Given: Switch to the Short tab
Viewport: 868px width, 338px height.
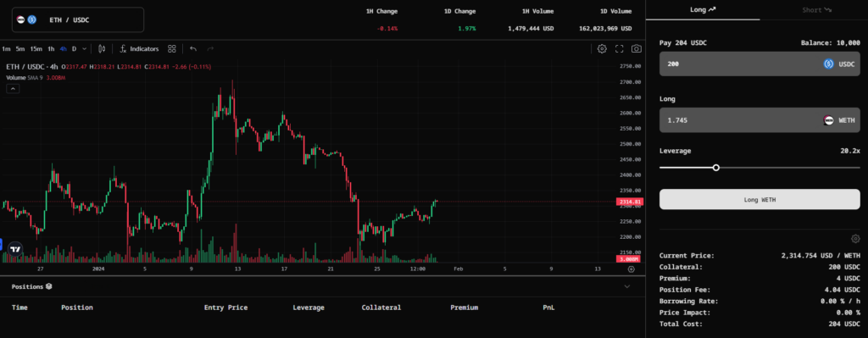Looking at the screenshot, I should [x=817, y=10].
